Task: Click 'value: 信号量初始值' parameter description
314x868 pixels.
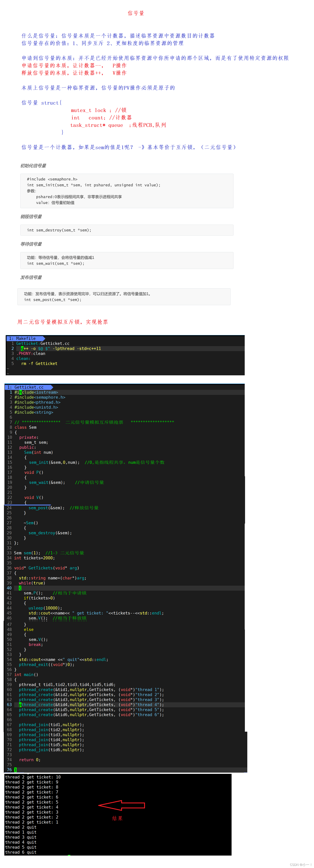Action: tap(55, 203)
